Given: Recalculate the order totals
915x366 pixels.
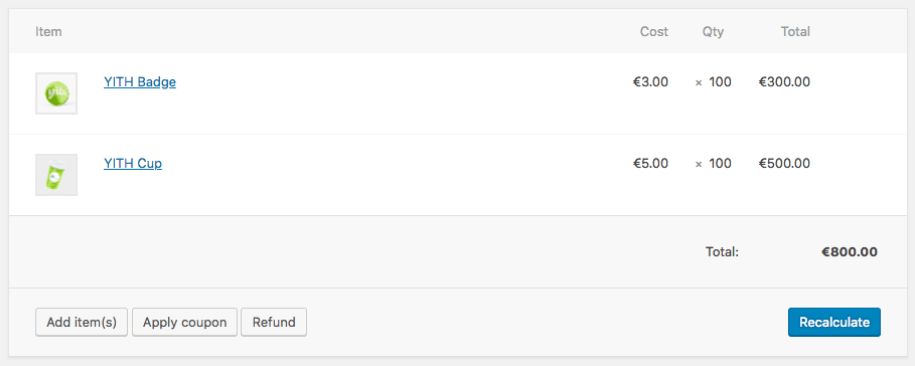Looking at the screenshot, I should coord(834,322).
